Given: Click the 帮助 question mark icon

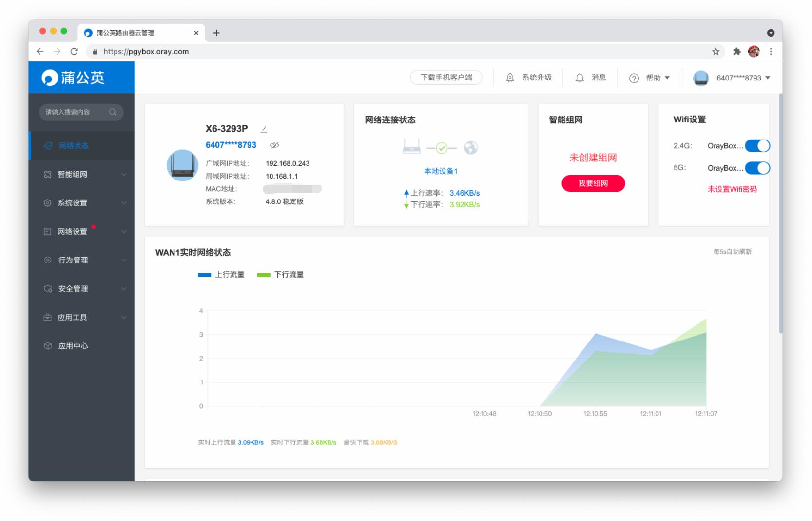Looking at the screenshot, I should tap(633, 78).
